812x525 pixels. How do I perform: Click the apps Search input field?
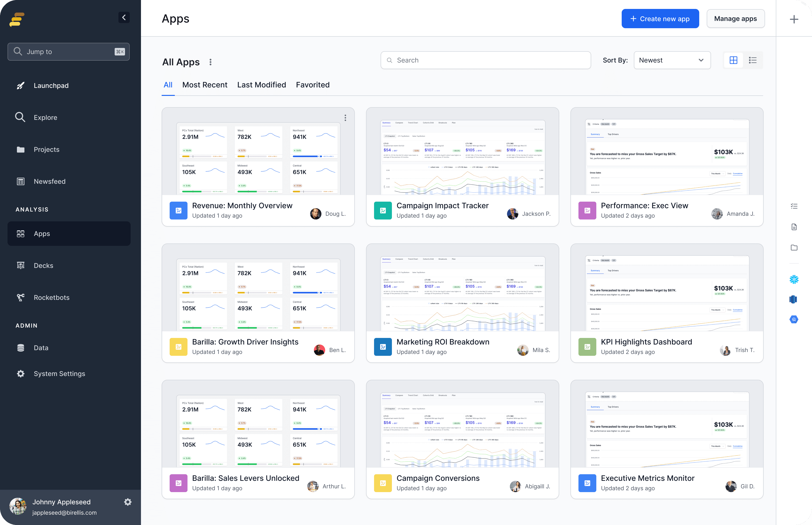[486, 60]
